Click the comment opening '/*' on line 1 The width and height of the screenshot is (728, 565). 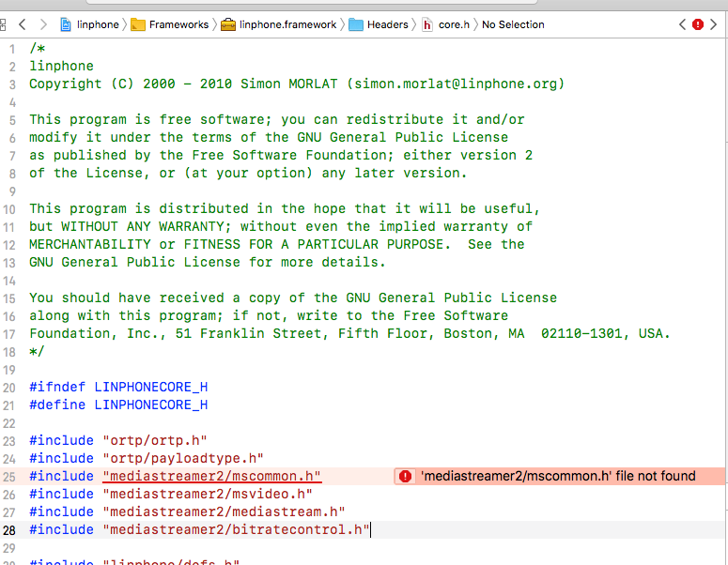37,48
